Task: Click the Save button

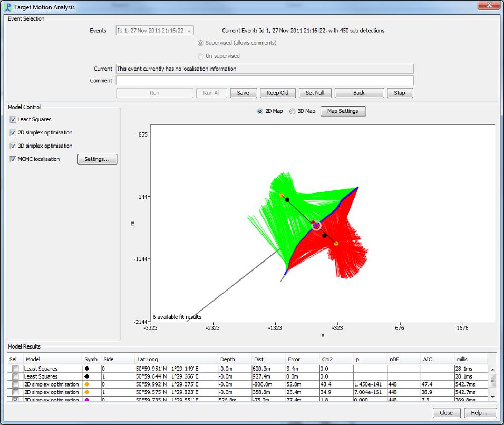Action: (x=244, y=93)
